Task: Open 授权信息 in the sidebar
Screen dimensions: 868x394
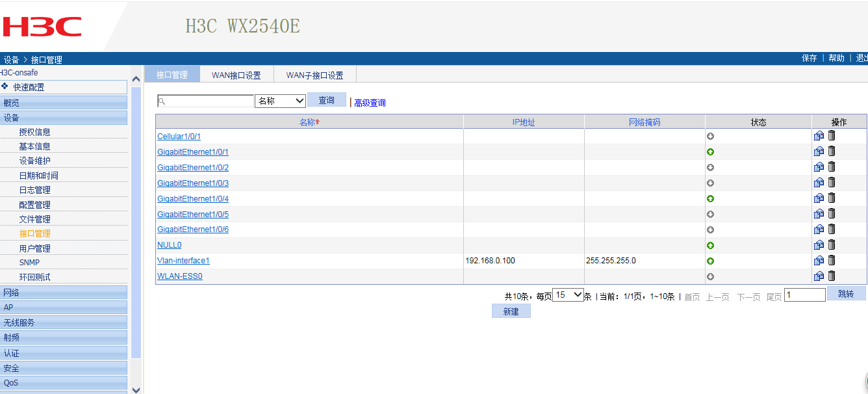Action: click(x=34, y=132)
